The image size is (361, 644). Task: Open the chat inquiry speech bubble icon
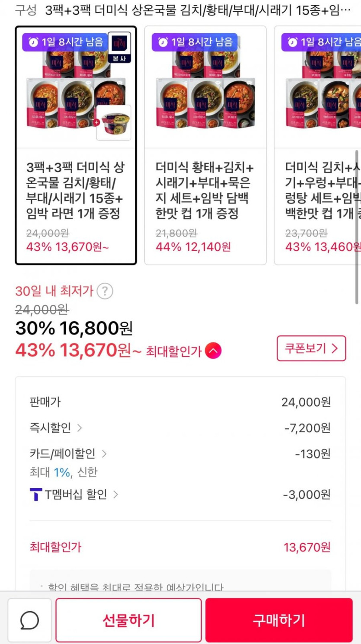29,620
